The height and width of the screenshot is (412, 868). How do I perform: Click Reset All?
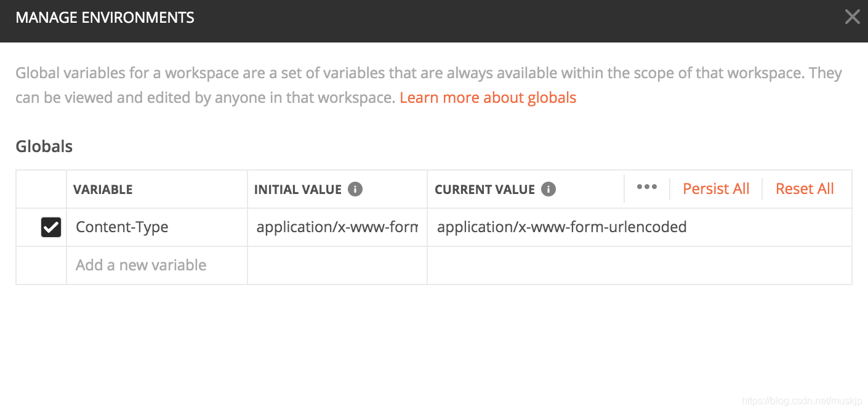(805, 189)
